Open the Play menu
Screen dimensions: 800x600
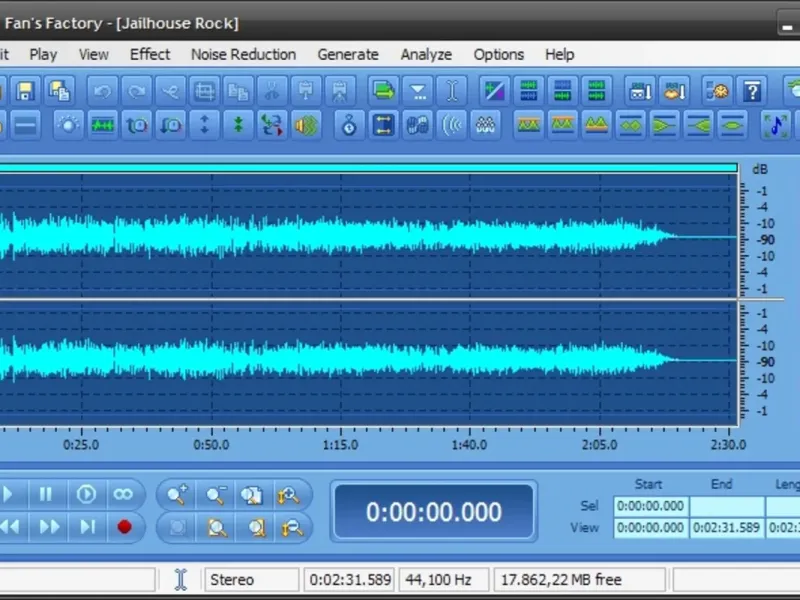pos(43,55)
